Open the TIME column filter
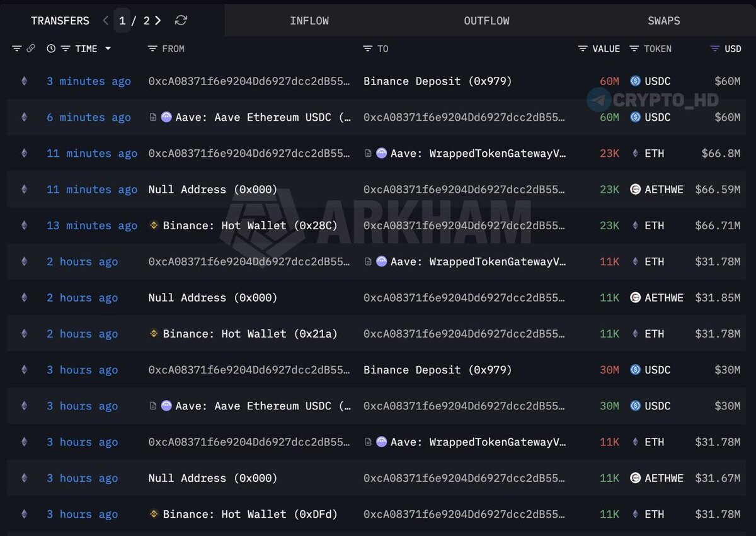The image size is (756, 536). pyautogui.click(x=65, y=48)
